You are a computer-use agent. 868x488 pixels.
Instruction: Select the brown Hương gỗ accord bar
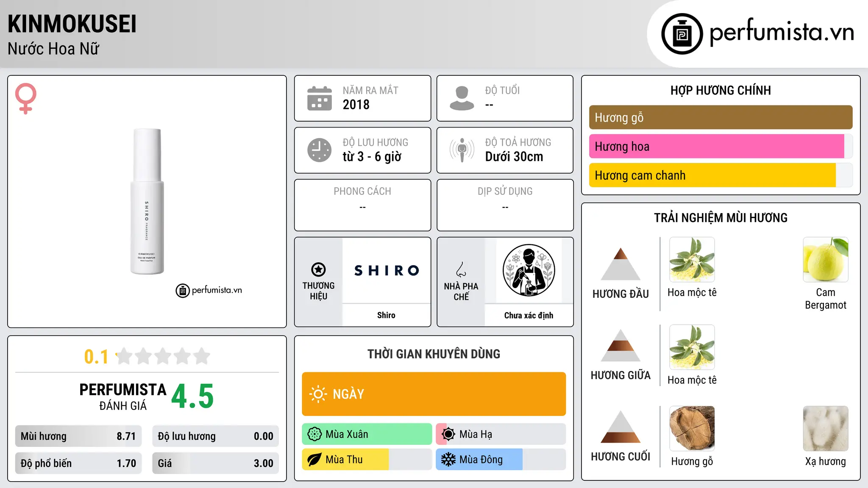[721, 117]
